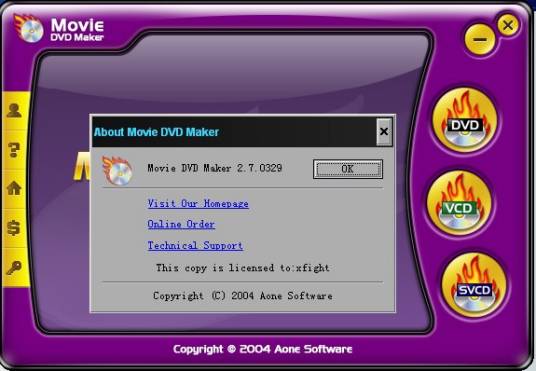The width and height of the screenshot is (536, 371).
Task: Close the main app with yellow X button
Action: pyautogui.click(x=508, y=25)
